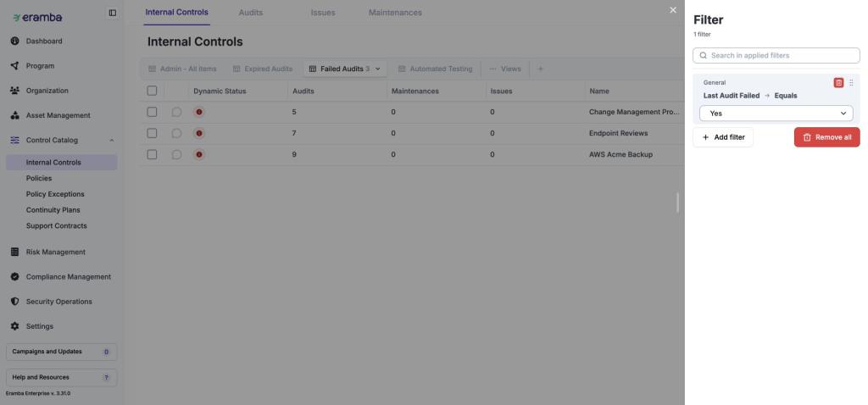Screen dimensions: 868x405
Task: Open the Yes value dropdown
Action: (x=776, y=114)
